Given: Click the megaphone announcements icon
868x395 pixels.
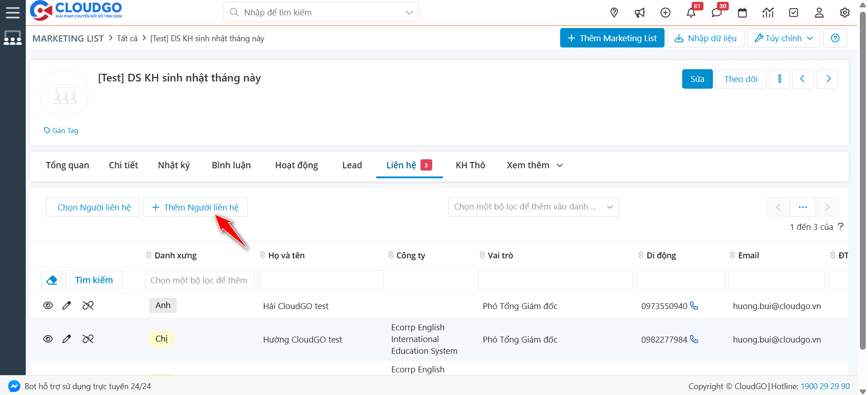Looking at the screenshot, I should (x=640, y=13).
